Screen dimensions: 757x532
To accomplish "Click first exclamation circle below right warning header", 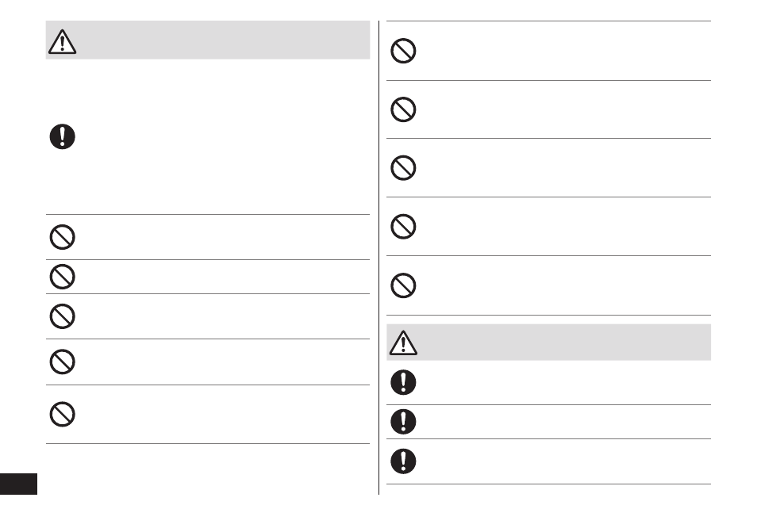I will coord(403,382).
